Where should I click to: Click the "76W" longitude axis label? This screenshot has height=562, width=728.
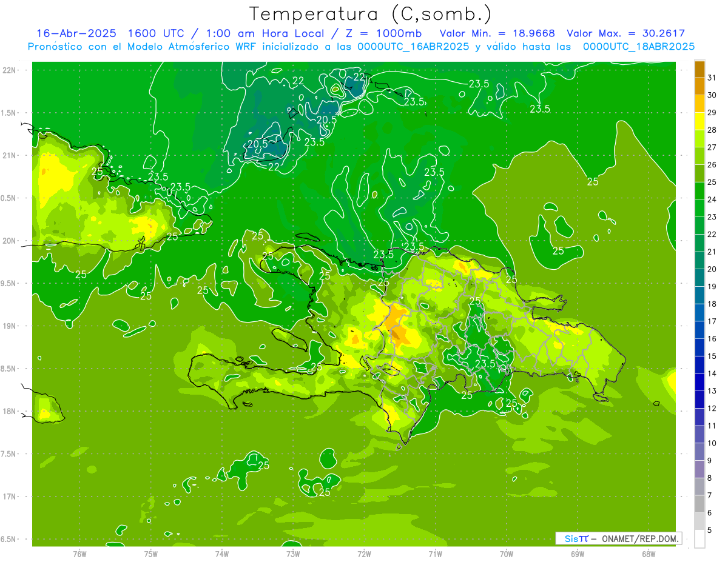79,554
